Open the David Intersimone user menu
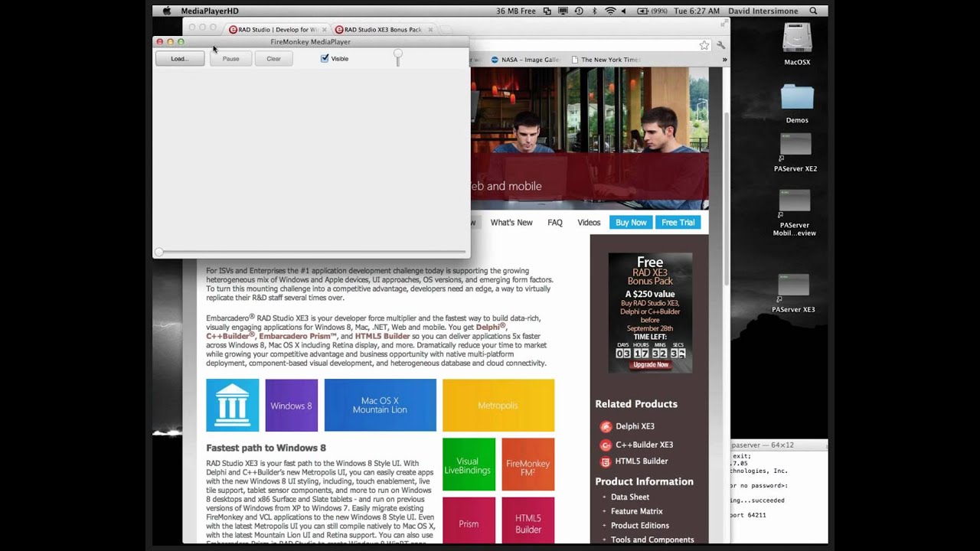The image size is (980, 551). pos(762,11)
